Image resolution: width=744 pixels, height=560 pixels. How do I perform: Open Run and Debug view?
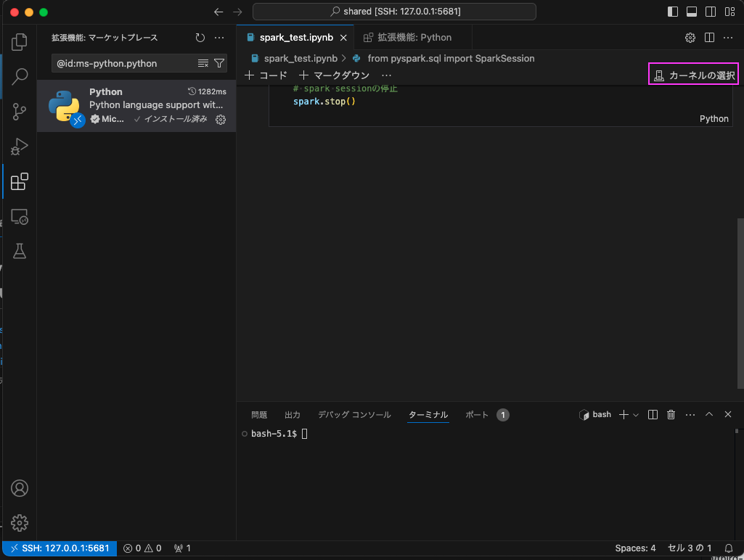[20, 147]
